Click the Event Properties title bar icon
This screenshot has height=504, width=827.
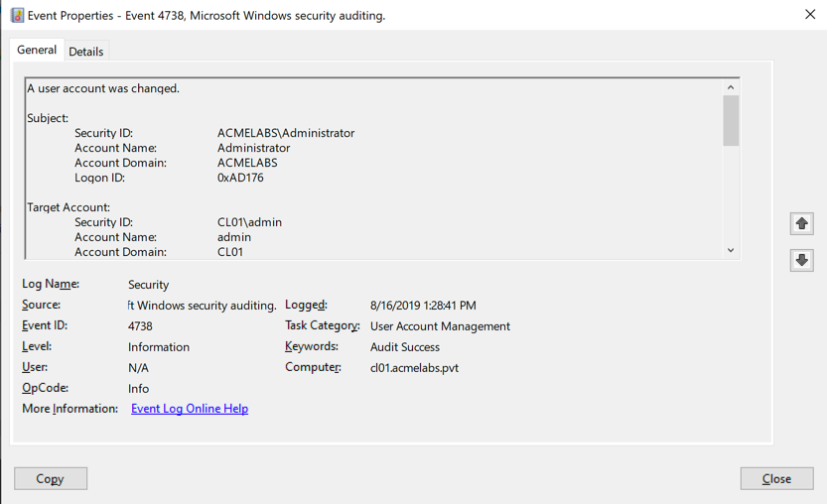coord(17,15)
